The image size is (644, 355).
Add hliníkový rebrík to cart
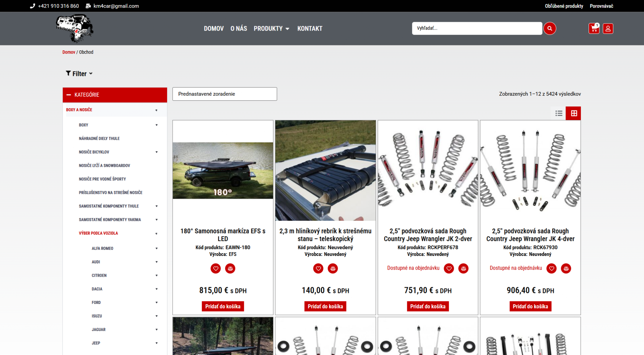pyautogui.click(x=325, y=306)
